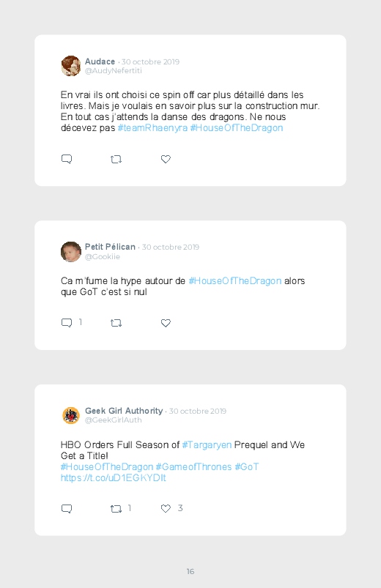Retweet Geek Girl Authority's HBO tweet
381x588 pixels.
pos(116,508)
